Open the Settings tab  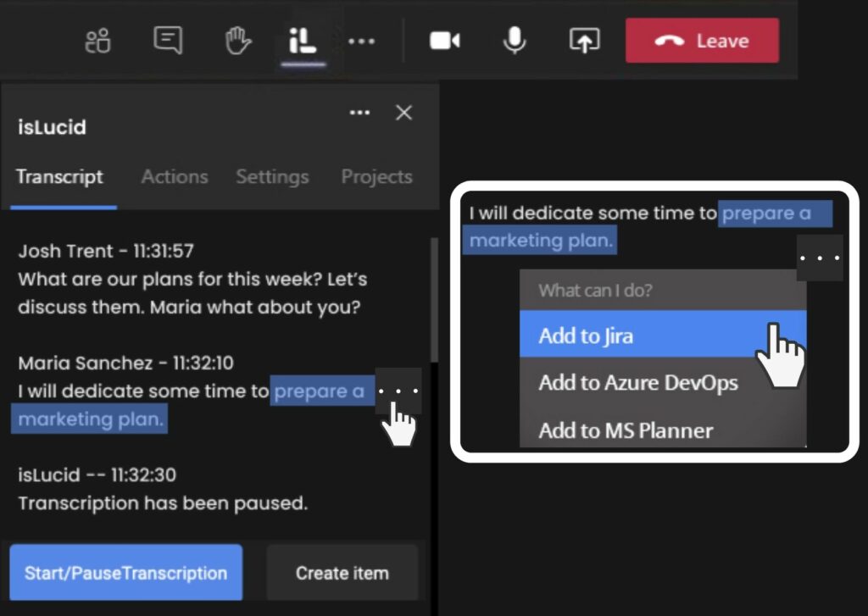(x=272, y=176)
